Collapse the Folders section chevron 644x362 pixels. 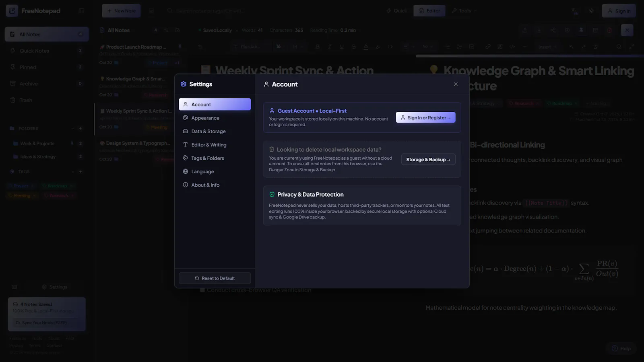73,128
